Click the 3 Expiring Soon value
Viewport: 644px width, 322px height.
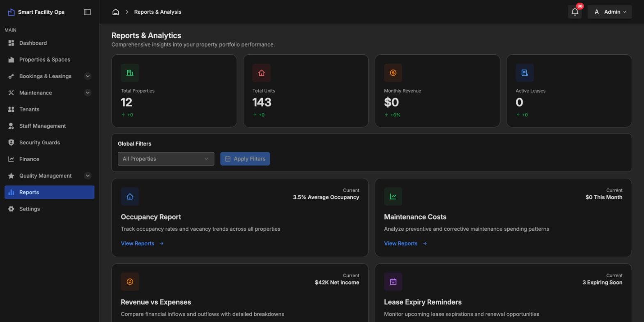pos(603,283)
